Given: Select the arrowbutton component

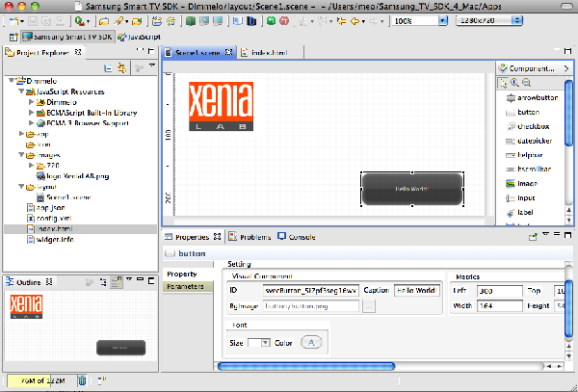Looking at the screenshot, I should click(x=532, y=98).
